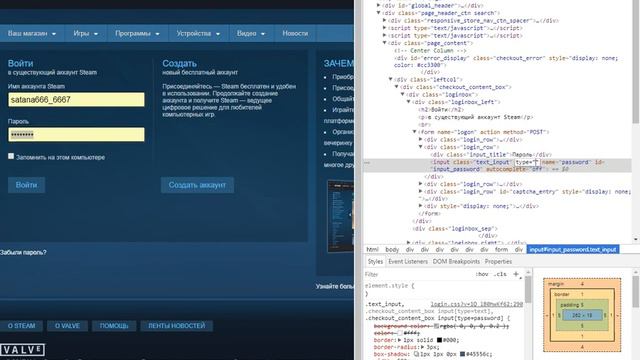
Task: Open the box-shadow editor icon in Styles
Action: pos(416,354)
